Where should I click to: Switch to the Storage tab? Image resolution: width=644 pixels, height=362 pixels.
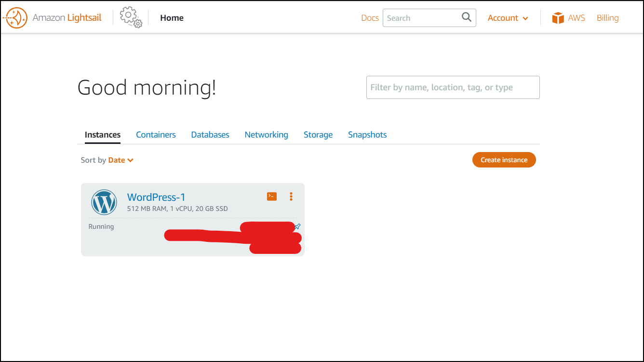[318, 135]
